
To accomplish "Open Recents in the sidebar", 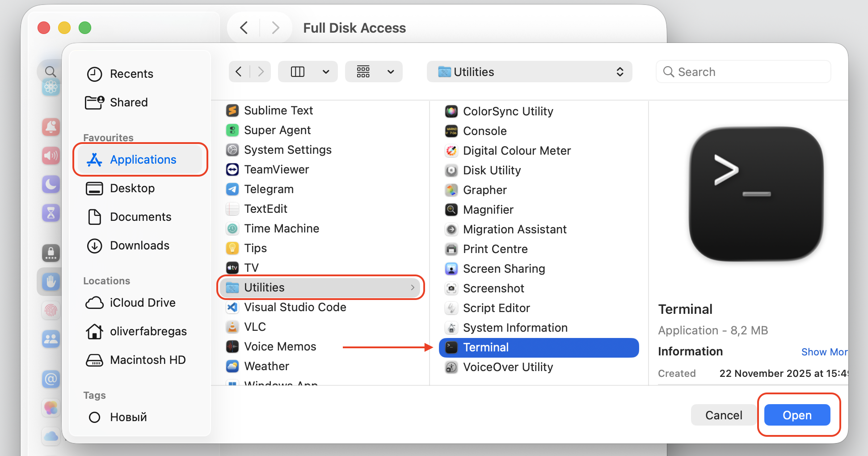I will [x=141, y=74].
